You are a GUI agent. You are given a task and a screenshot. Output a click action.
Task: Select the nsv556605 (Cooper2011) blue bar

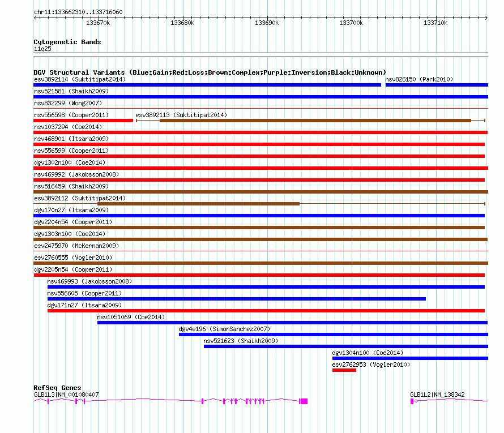(x=237, y=299)
